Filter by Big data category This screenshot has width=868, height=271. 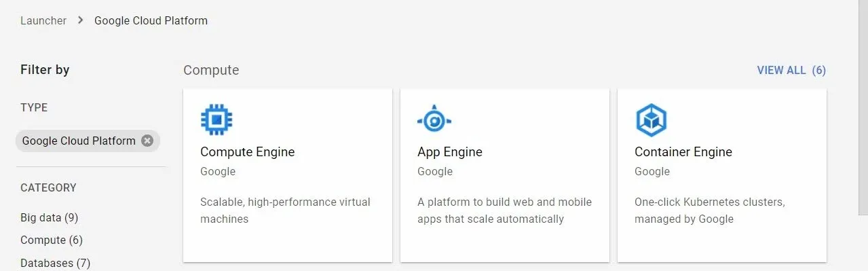[50, 217]
